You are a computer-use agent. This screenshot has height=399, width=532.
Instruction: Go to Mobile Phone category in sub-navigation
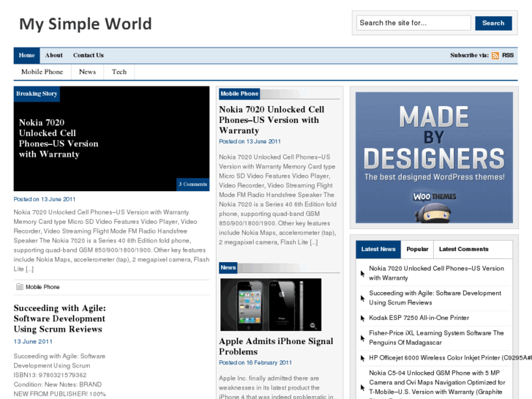42,72
